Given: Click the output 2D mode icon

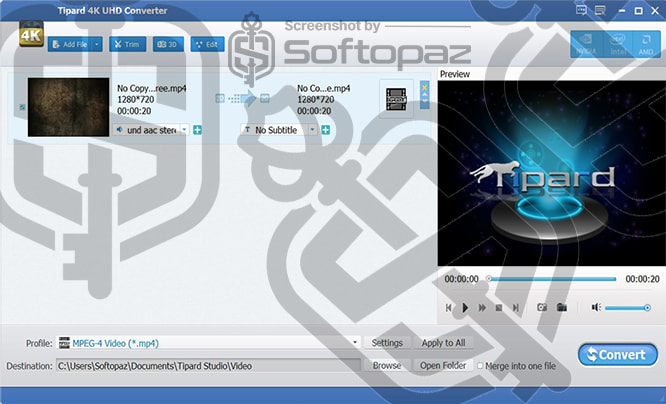Looking at the screenshot, I should click(265, 99).
